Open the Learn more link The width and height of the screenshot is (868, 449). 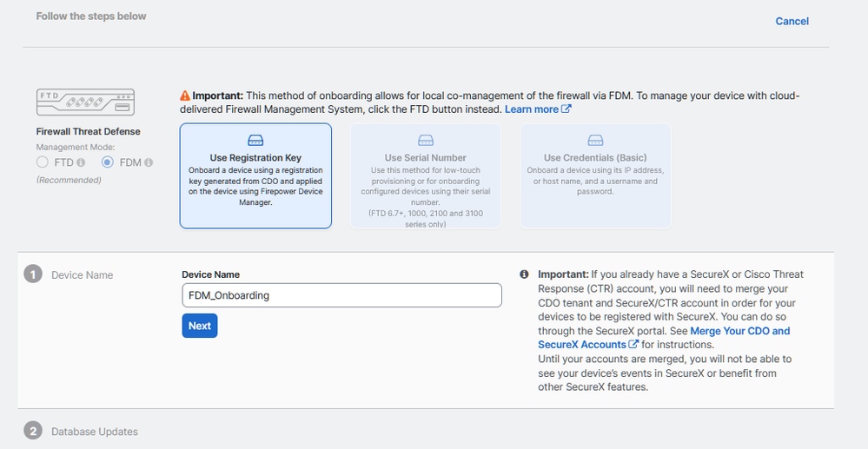pyautogui.click(x=532, y=109)
